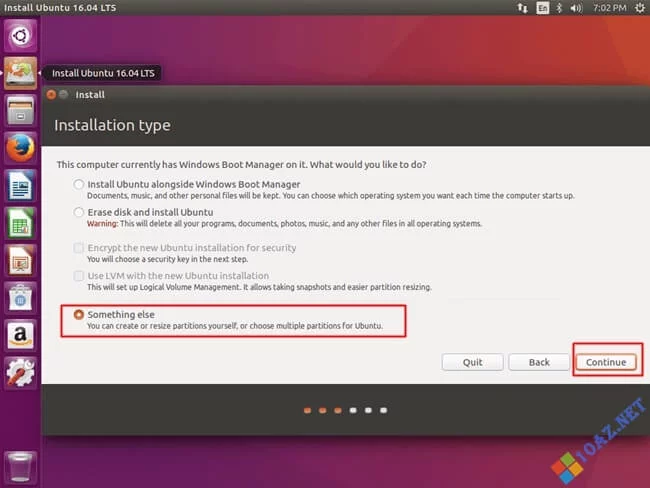Open the session power gear menu

tap(640, 8)
